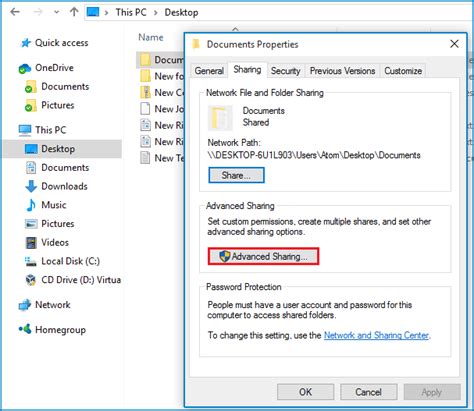474x411 pixels.
Task: Select Downloads label in navigation pane
Action: coord(64,186)
